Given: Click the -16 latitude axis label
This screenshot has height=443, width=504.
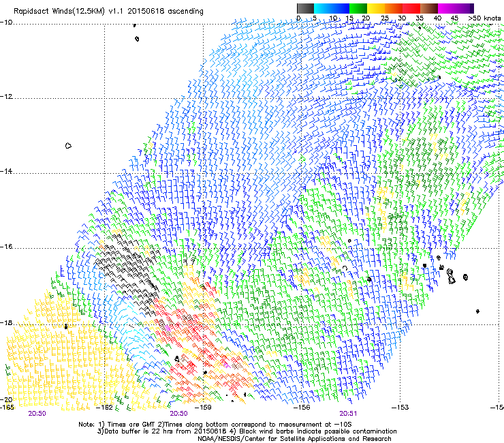Looking at the screenshot, I should tap(6, 247).
